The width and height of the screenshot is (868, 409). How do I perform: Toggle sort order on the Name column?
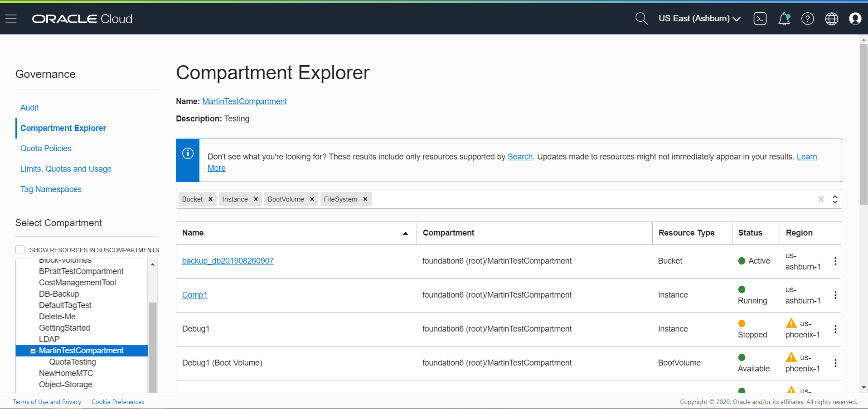tap(405, 233)
